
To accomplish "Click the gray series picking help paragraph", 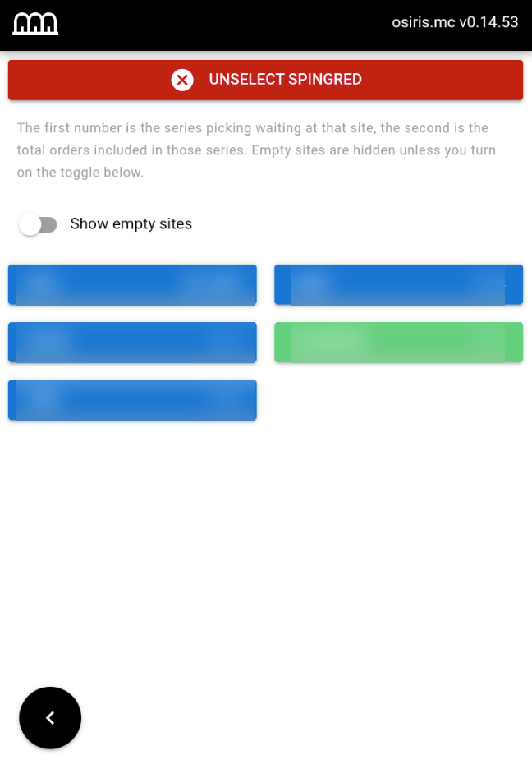I will (x=256, y=150).
